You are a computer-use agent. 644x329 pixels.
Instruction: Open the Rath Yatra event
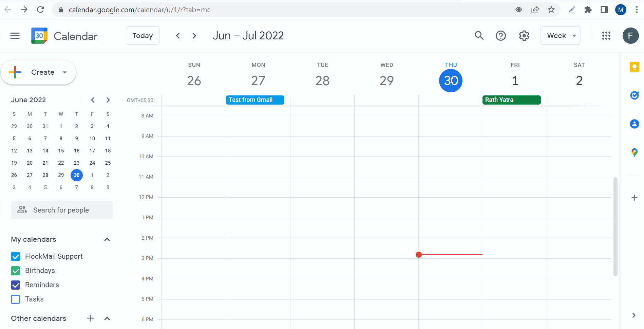pos(511,100)
